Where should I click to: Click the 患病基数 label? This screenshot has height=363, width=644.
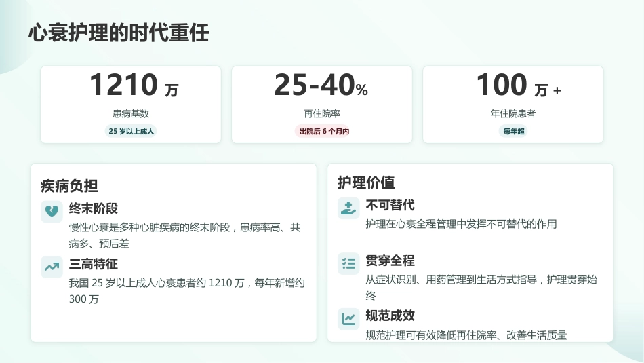pyautogui.click(x=131, y=113)
